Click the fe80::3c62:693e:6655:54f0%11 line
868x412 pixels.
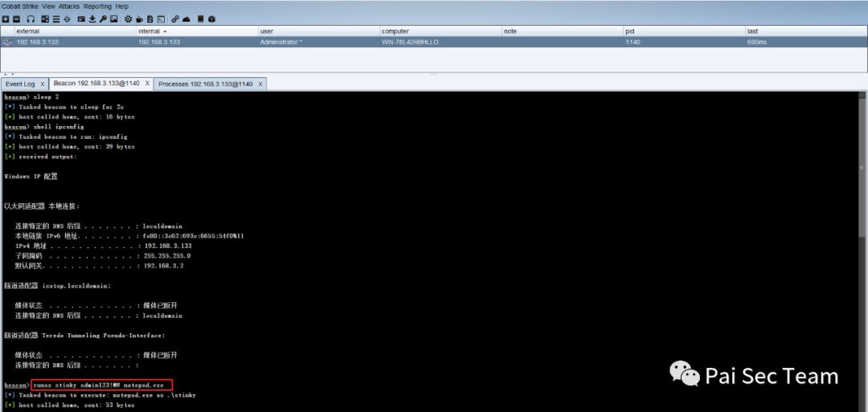(129, 236)
